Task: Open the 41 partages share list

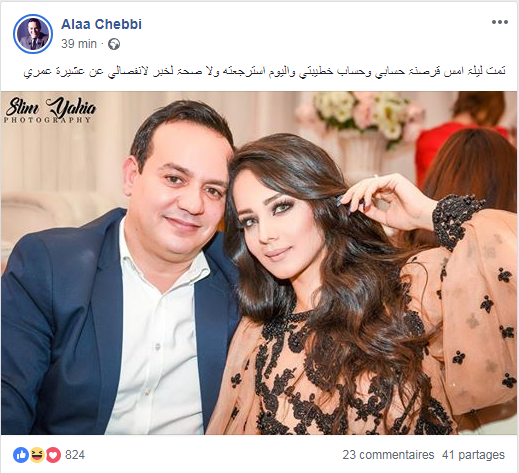Action: click(473, 455)
